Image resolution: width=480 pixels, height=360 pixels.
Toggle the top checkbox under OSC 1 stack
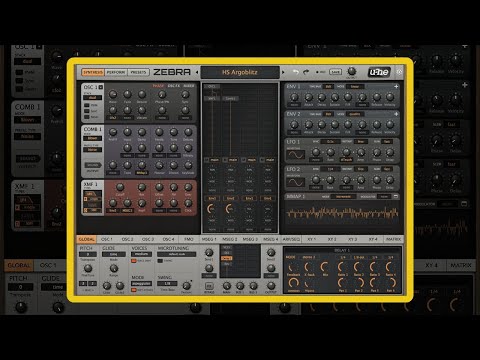(87, 105)
